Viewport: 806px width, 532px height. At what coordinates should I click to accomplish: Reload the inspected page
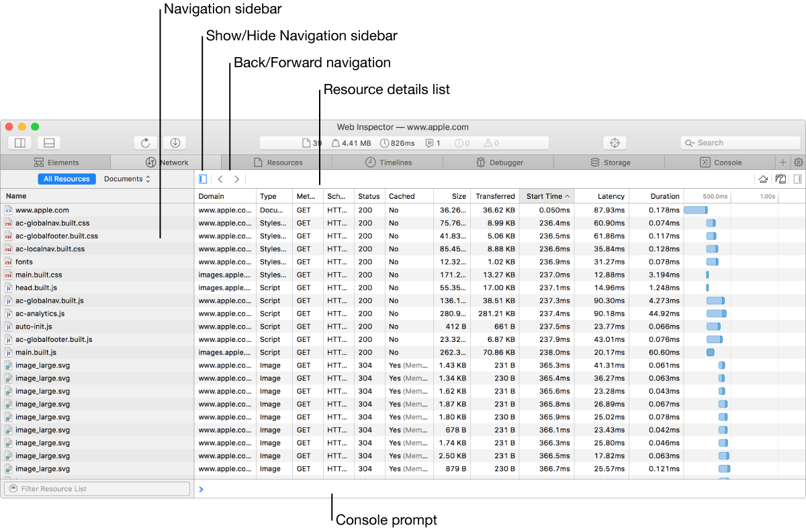[x=145, y=142]
